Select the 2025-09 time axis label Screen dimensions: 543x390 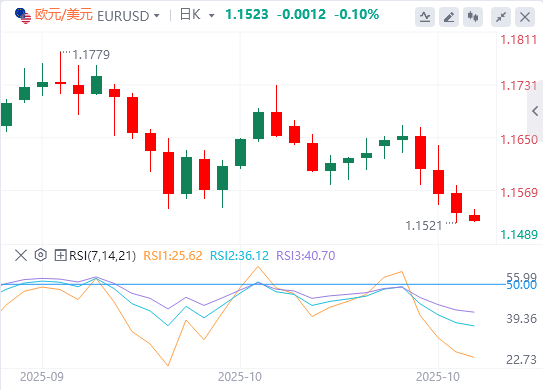[x=42, y=377]
